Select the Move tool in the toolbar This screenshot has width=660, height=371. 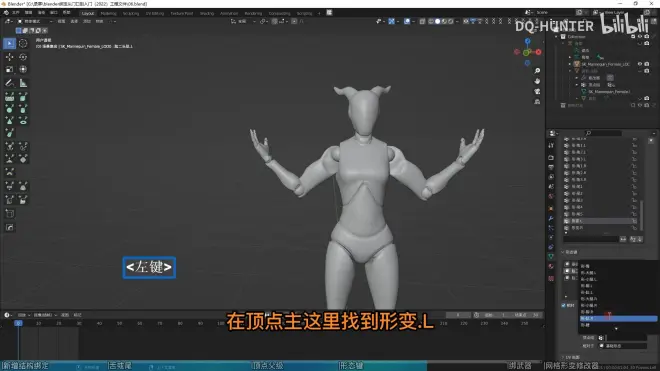click(x=9, y=57)
